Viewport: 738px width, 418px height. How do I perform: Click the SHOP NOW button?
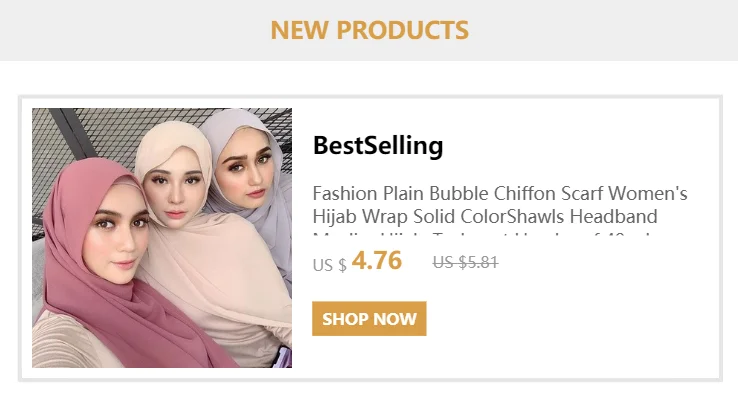(369, 319)
